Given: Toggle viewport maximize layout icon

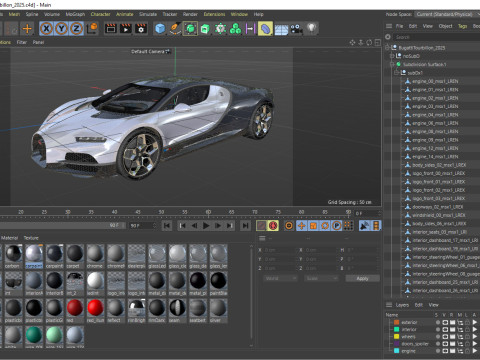Looking at the screenshot, I should [x=378, y=43].
